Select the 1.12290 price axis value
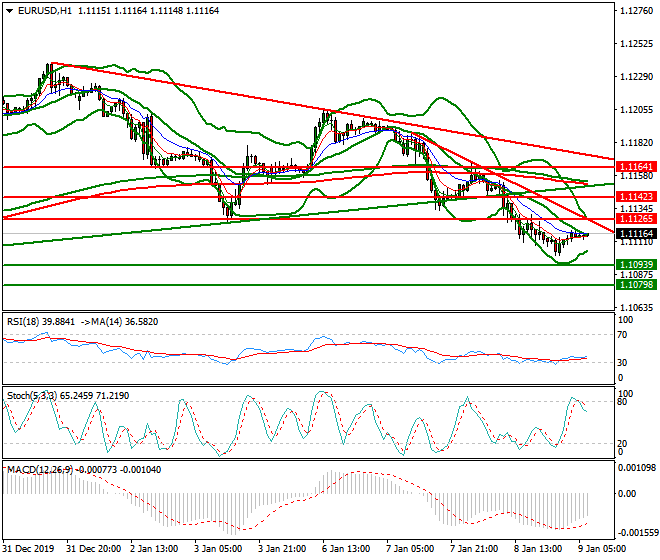The height and width of the screenshot is (560, 660). click(636, 77)
